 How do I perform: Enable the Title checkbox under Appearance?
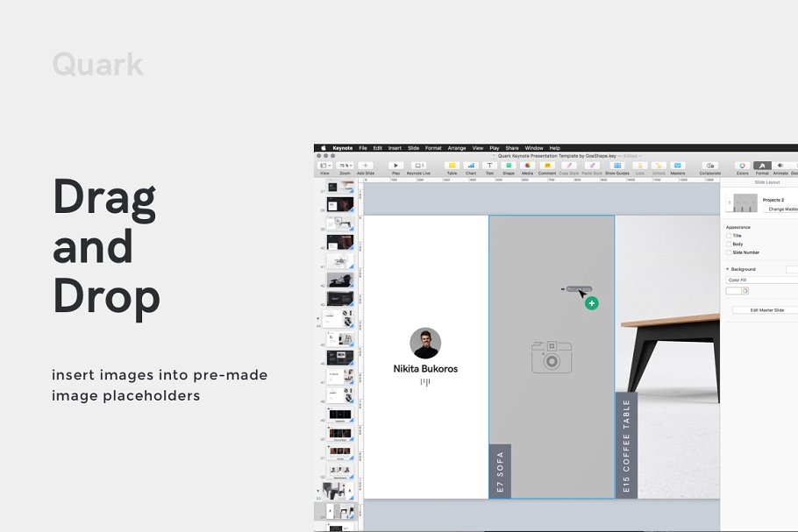point(728,236)
